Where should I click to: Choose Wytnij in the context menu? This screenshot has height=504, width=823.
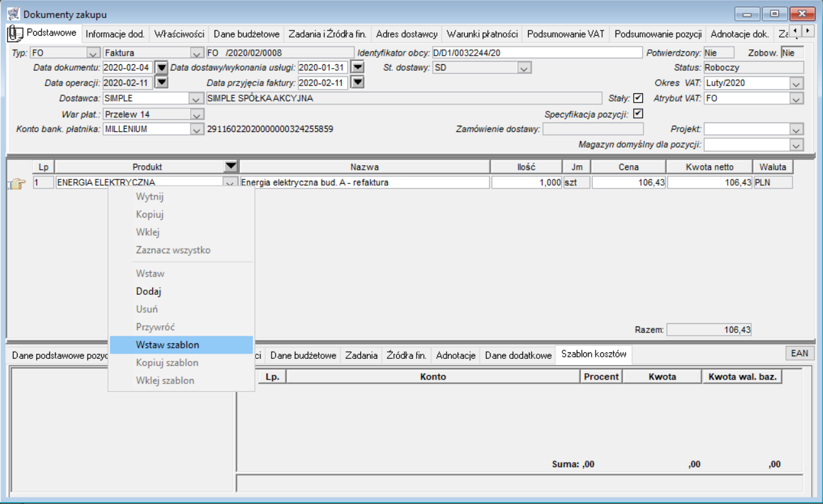(x=181, y=196)
